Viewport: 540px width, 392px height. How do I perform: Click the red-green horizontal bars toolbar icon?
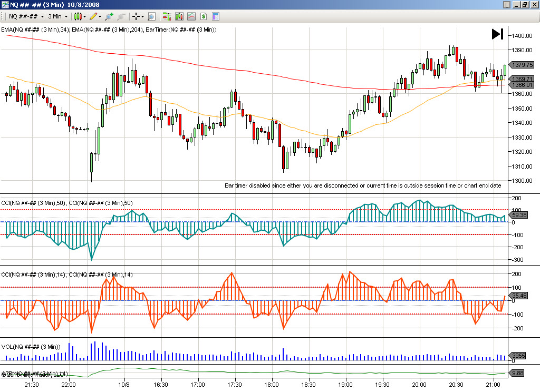[x=166, y=16]
